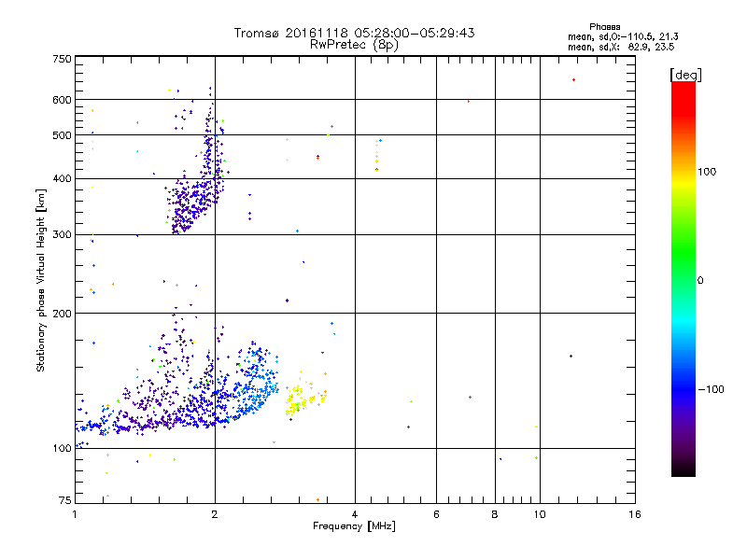Click the "[deg]" colorbar unit label

[685, 75]
